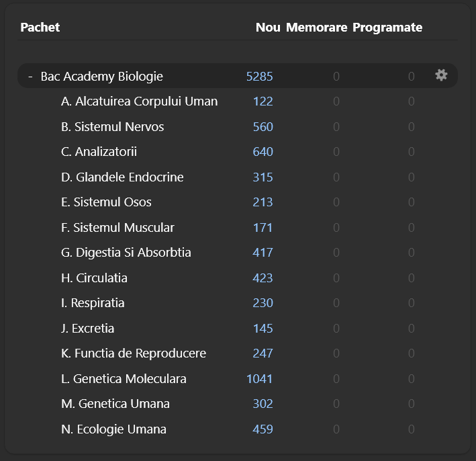476x461 pixels.
Task: Open the J. Excretia deck
Action: (x=87, y=329)
